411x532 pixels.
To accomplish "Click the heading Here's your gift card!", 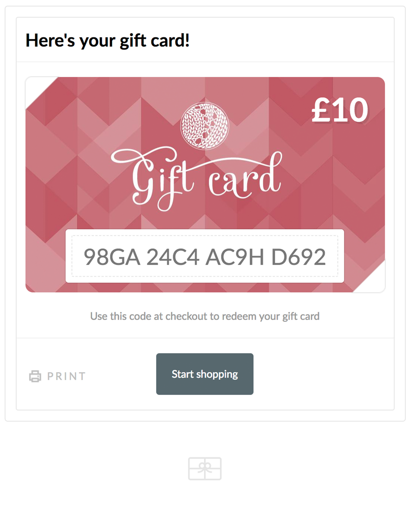I will click(108, 41).
